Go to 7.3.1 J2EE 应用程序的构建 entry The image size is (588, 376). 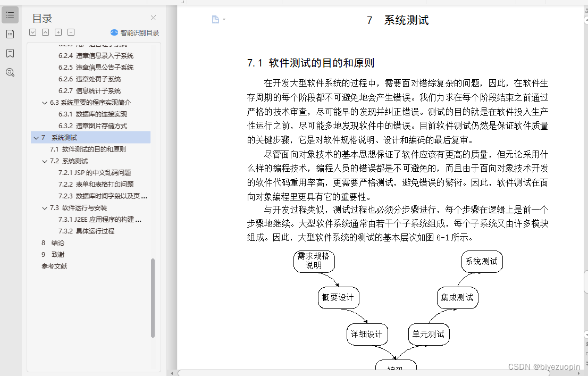click(x=100, y=219)
